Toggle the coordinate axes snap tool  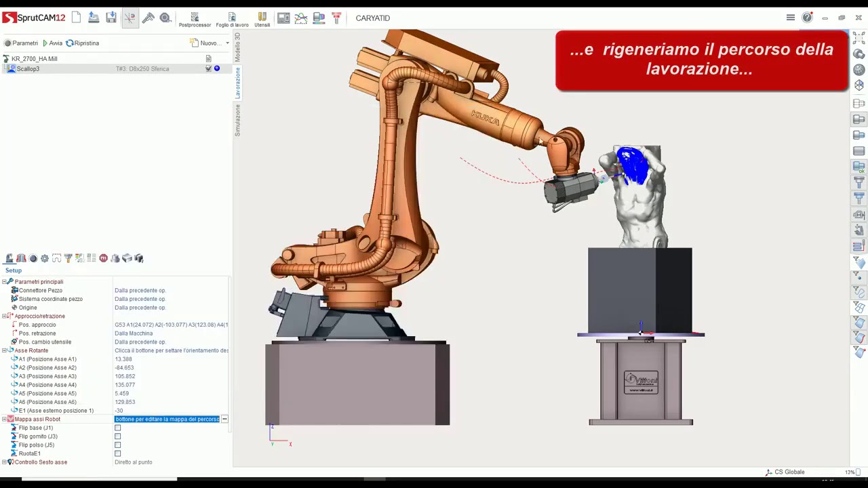(130, 18)
